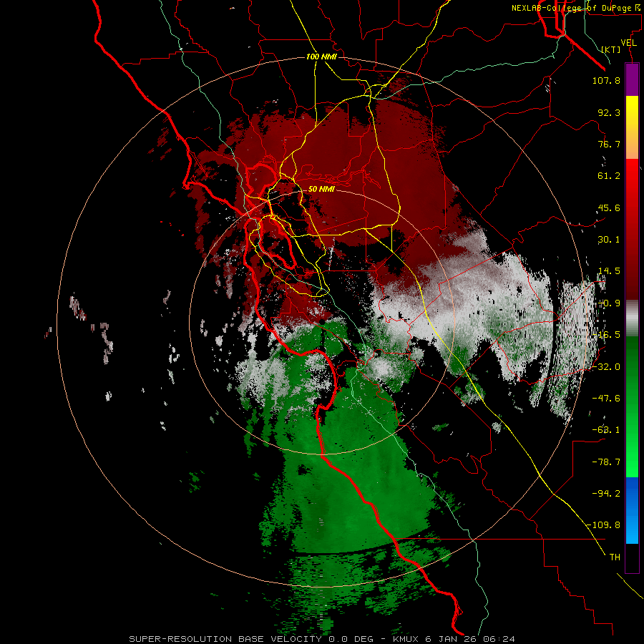
Task: Click the 14.5 legend value
Action: coord(609,271)
